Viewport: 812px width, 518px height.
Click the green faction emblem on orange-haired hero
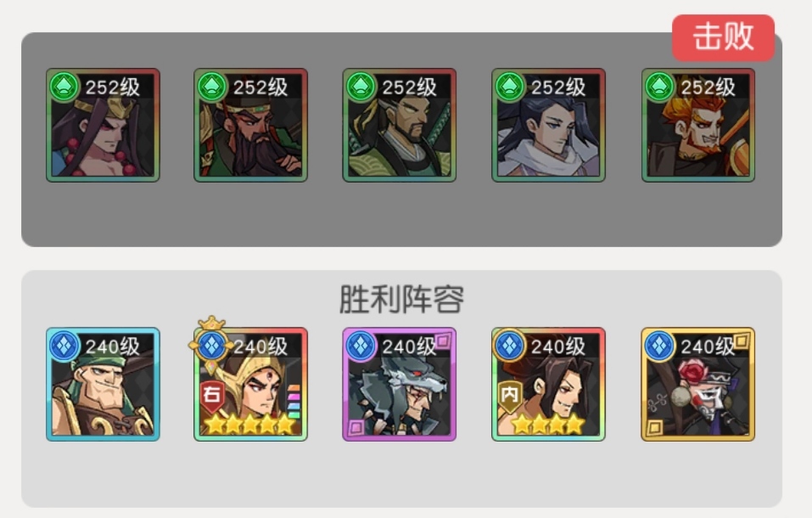[659, 87]
